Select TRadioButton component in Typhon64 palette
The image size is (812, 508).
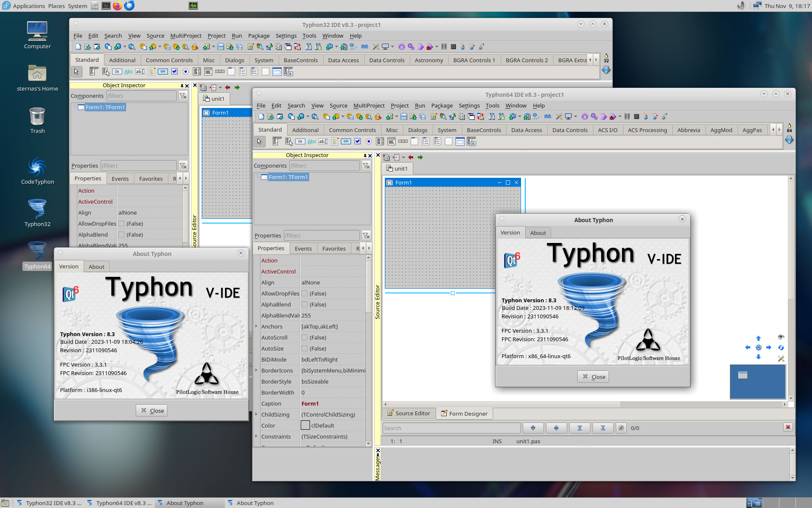pyautogui.click(x=369, y=141)
